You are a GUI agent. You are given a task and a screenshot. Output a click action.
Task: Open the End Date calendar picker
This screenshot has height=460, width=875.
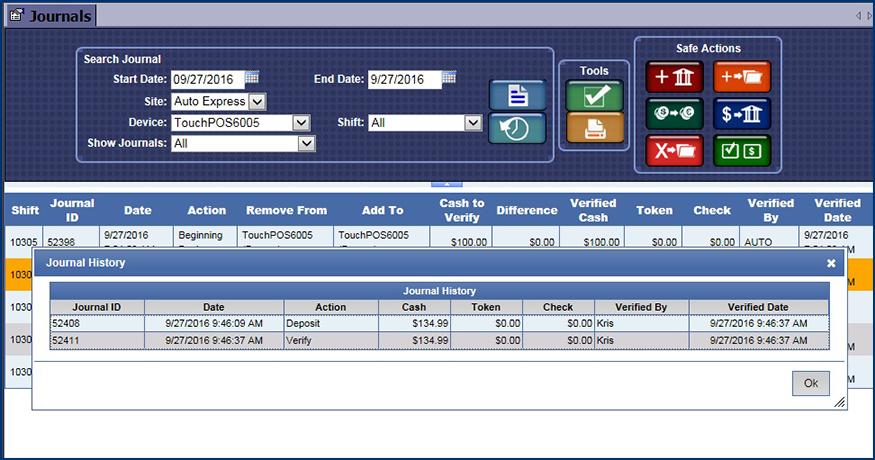(x=450, y=78)
